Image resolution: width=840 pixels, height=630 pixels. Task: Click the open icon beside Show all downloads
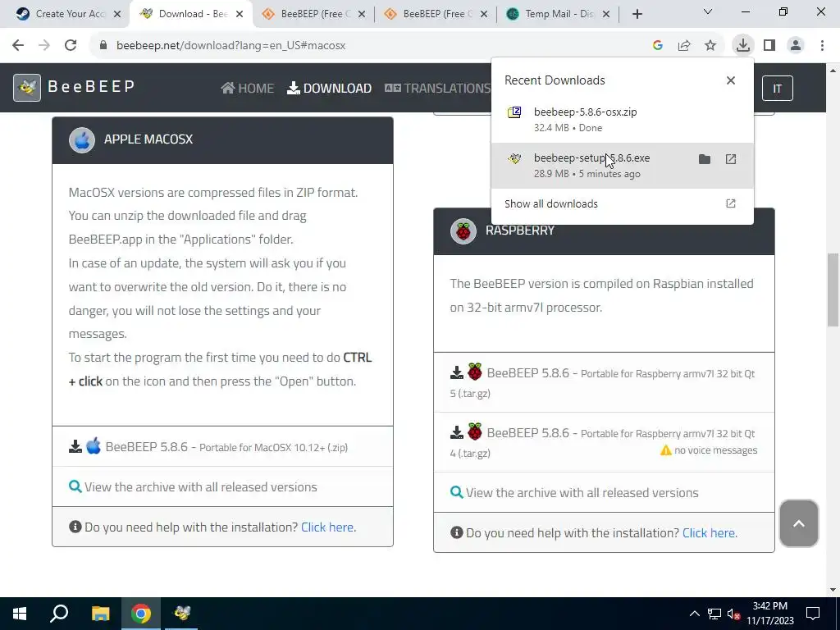[731, 203]
